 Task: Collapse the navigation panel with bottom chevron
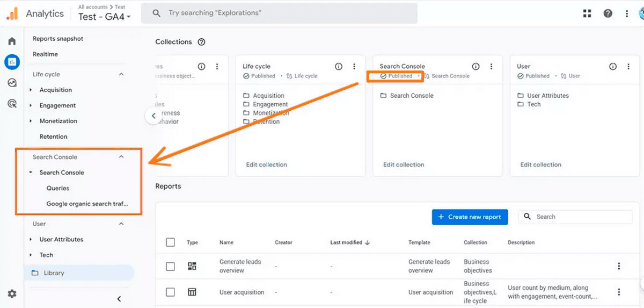pos(119,299)
